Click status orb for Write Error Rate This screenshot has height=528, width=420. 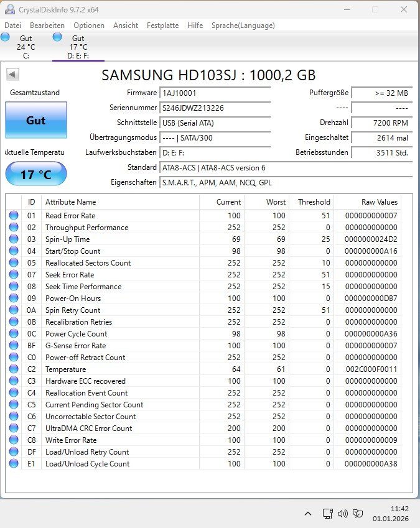[x=14, y=440]
